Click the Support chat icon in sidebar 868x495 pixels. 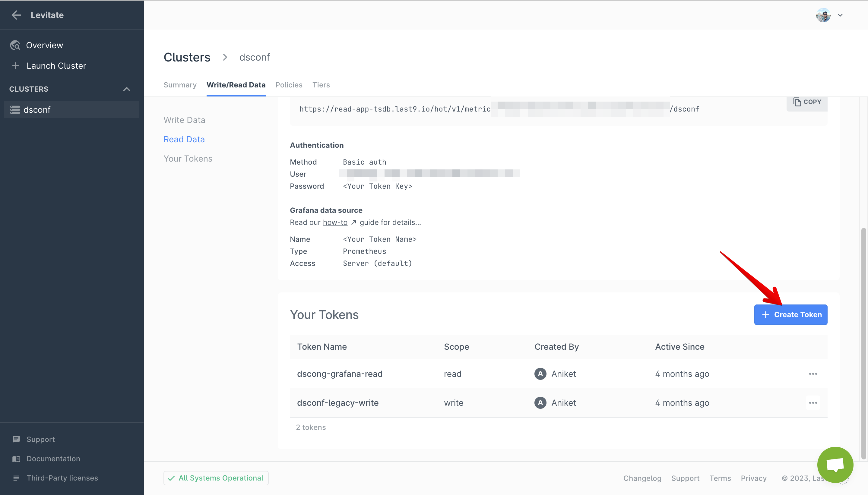coord(16,439)
